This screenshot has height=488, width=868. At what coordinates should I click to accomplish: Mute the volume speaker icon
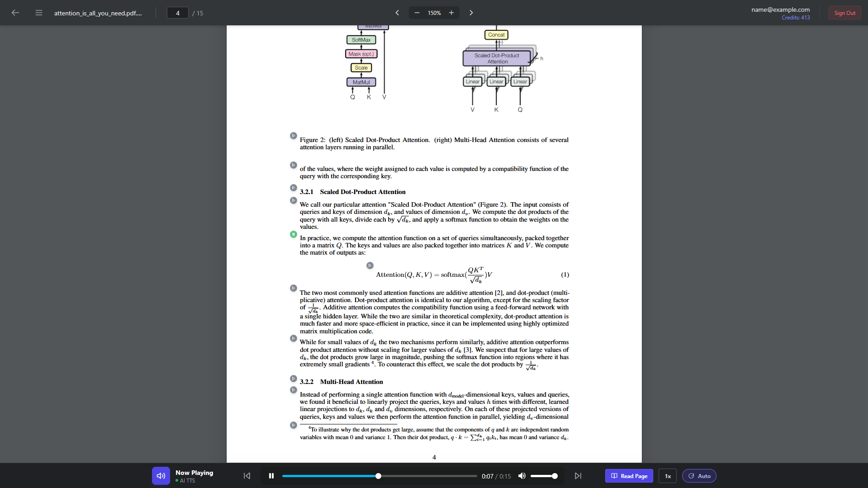pos(522,476)
